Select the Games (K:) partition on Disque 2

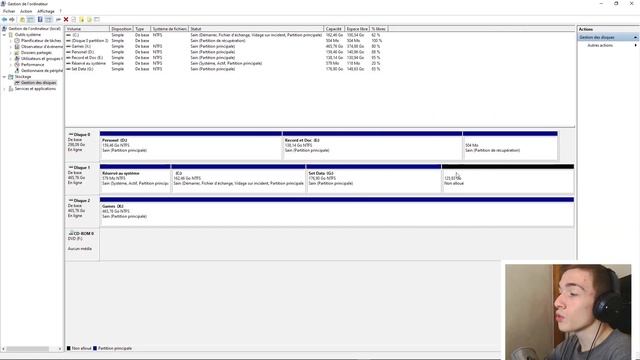[x=337, y=212]
